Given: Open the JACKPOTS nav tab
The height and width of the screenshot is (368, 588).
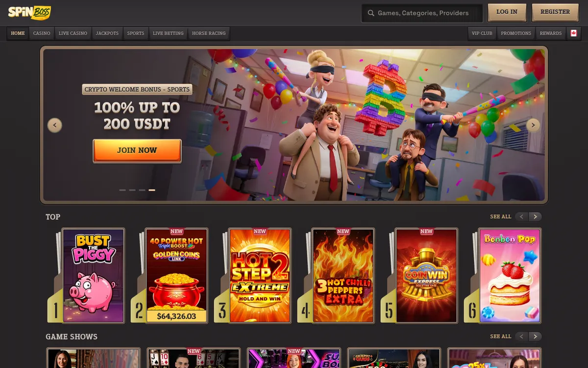Looking at the screenshot, I should [x=107, y=33].
